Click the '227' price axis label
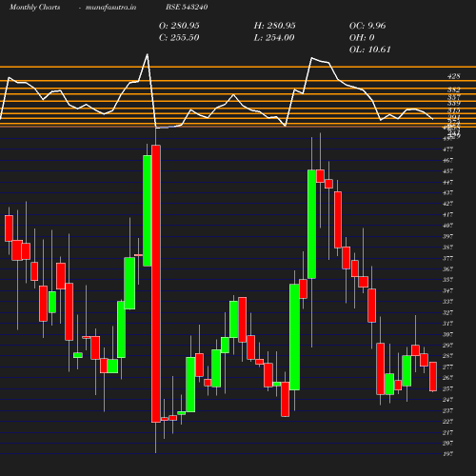Viewport: 476px width, 476px height. click(x=447, y=422)
